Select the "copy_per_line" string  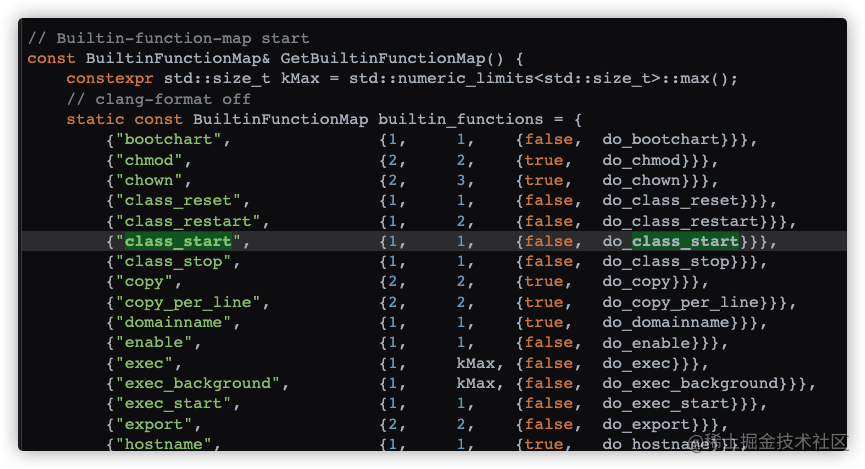188,302
